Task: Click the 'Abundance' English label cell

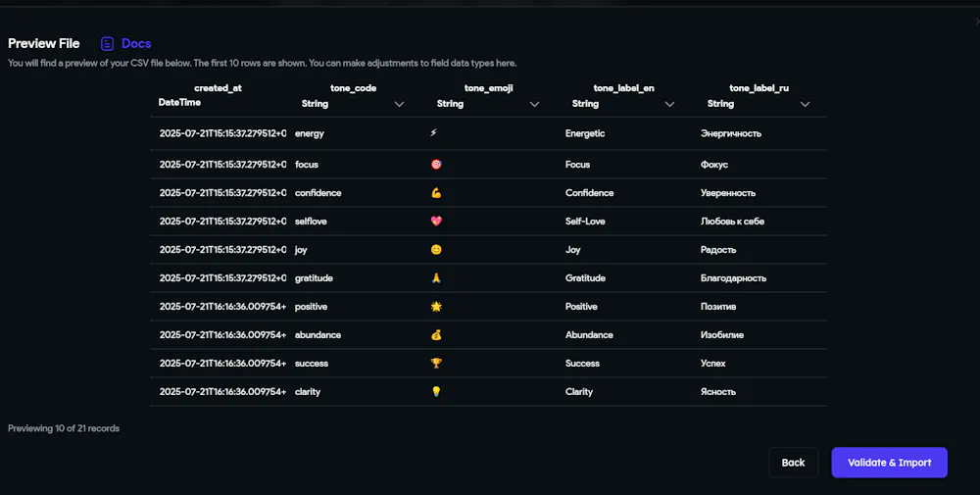Action: coord(589,335)
